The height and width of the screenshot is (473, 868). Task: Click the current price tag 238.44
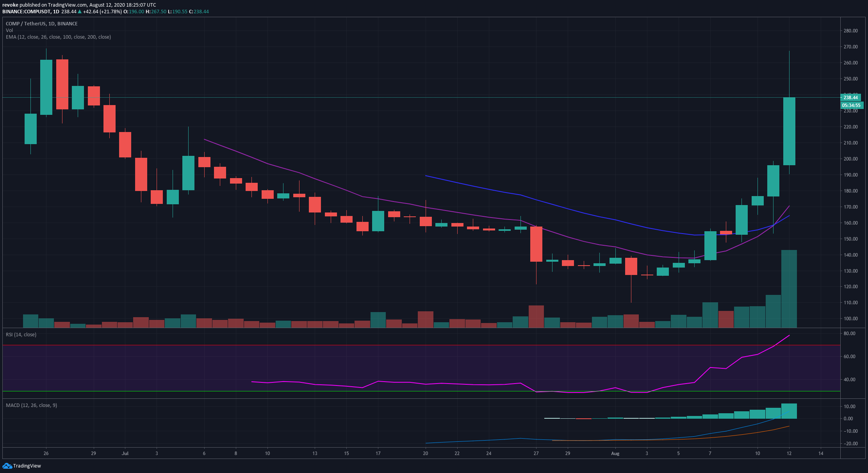coord(850,98)
